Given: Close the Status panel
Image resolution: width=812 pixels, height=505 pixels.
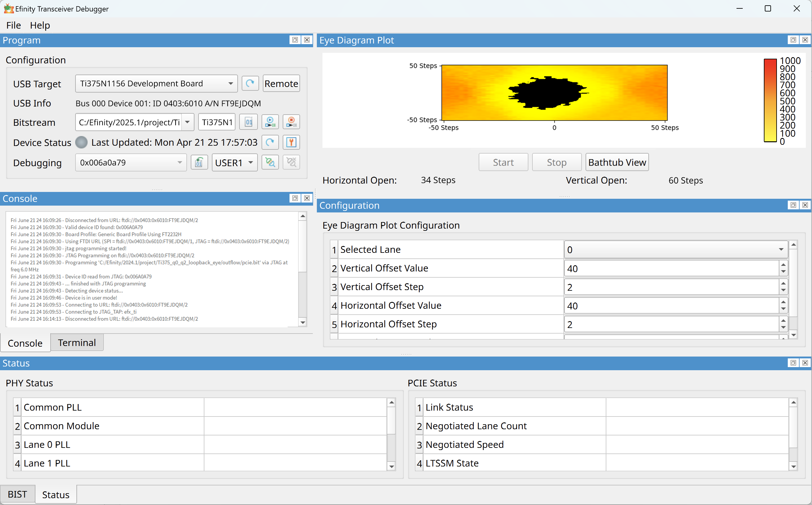Looking at the screenshot, I should (x=805, y=363).
